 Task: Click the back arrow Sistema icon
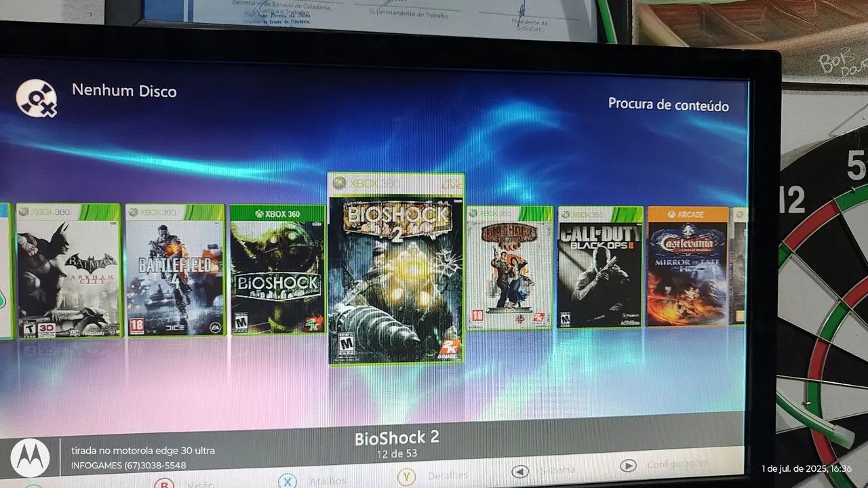click(x=520, y=471)
